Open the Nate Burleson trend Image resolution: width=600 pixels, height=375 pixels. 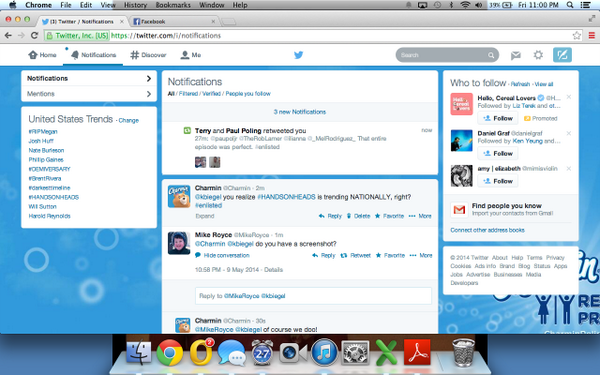pyautogui.click(x=46, y=150)
